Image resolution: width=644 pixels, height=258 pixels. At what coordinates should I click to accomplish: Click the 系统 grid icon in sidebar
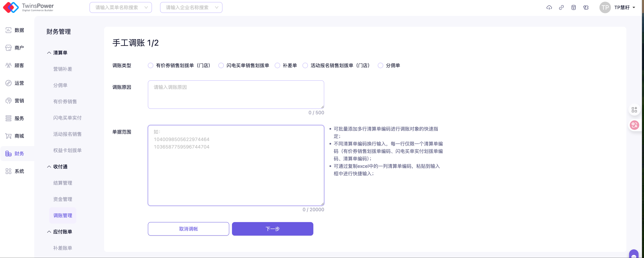click(x=8, y=171)
